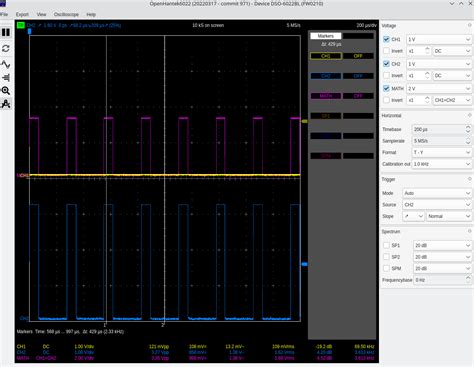Uncheck the CH1 channel checkbox

click(x=386, y=39)
